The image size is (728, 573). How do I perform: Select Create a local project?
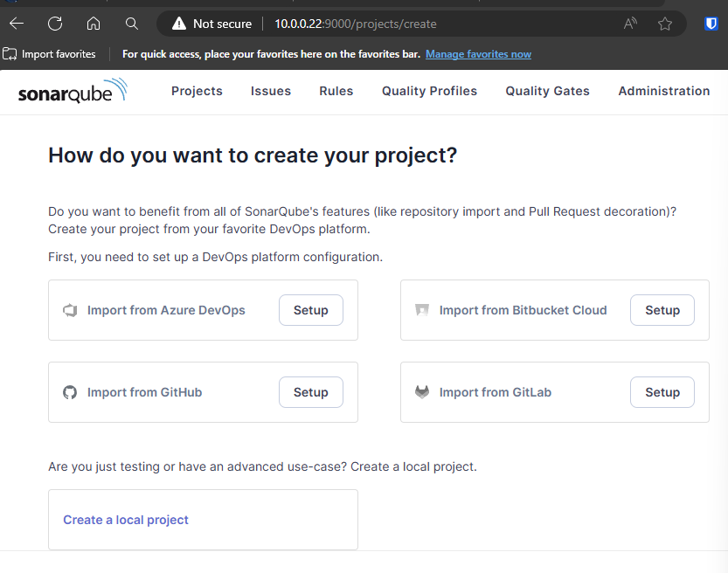(x=126, y=520)
